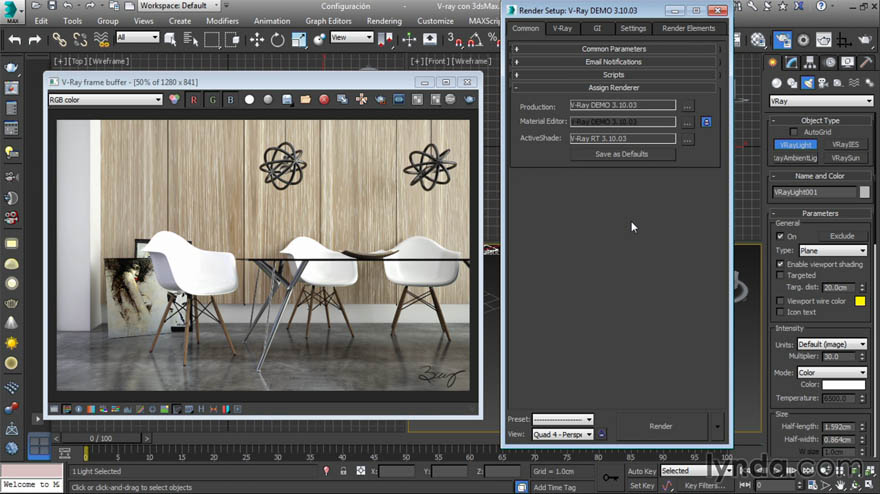Open Select by Name list icon
The height and width of the screenshot is (494, 880).
191,39
